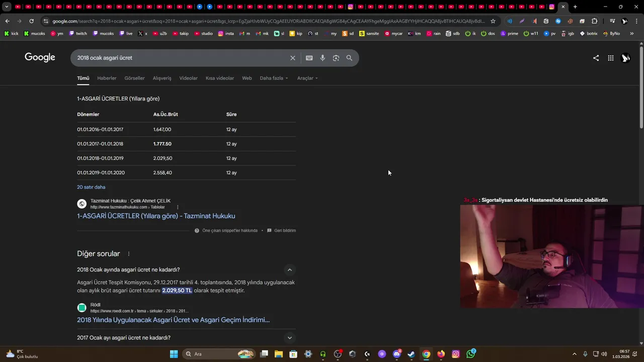Viewport: 644px width, 362px height.
Task: Select the 1.647,00 table cell
Action: 162,129
